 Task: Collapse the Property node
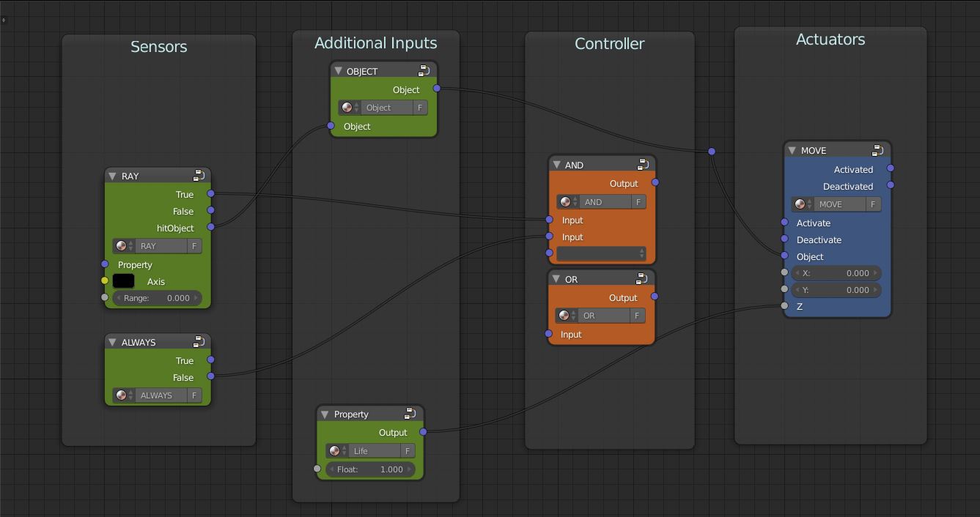[325, 414]
